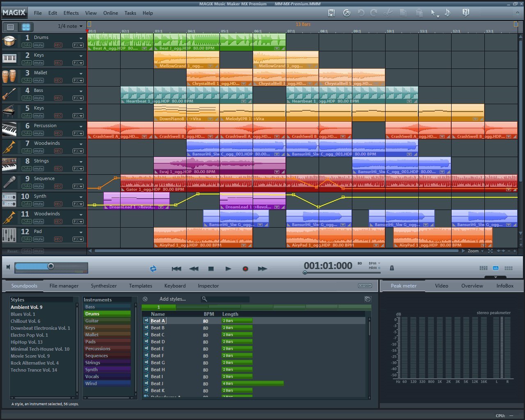Image resolution: width=525 pixels, height=420 pixels.
Task: Click the Add styles... button
Action: click(x=172, y=299)
